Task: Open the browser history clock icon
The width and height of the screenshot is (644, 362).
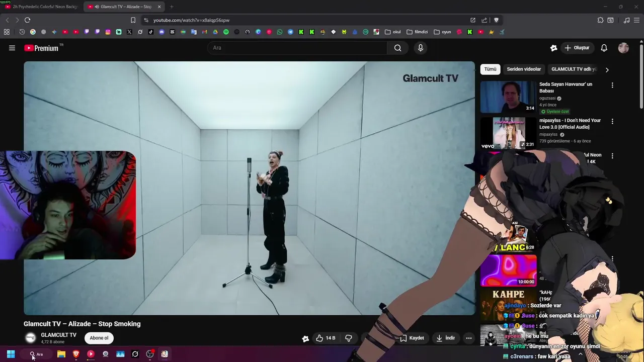Action: click(22, 32)
